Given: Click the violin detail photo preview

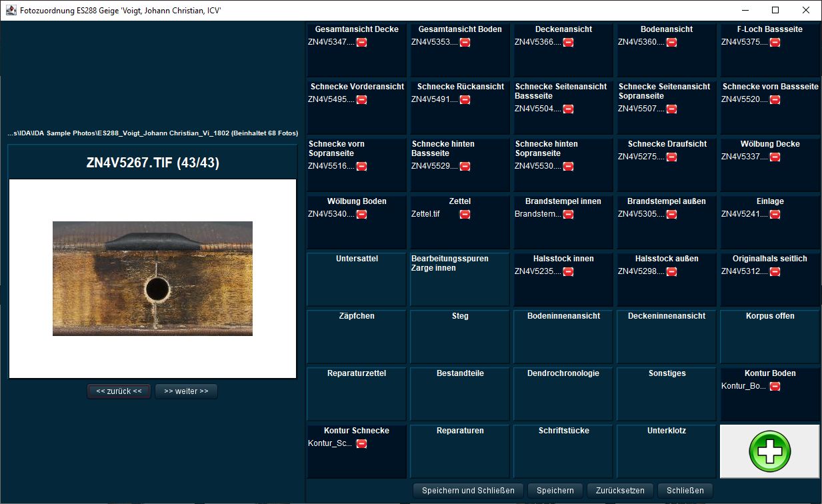Looking at the screenshot, I should pos(153,279).
